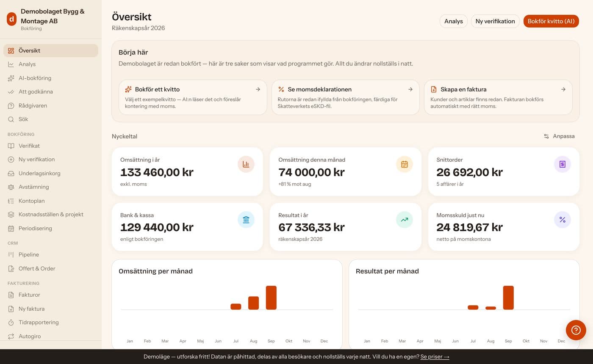Click the Avstämning scales icon
Screen dimensions: 593x364
point(11,187)
